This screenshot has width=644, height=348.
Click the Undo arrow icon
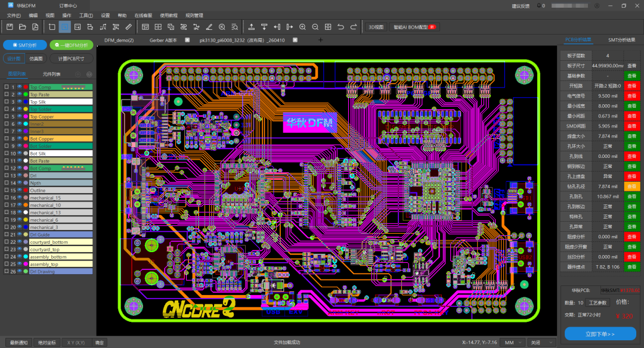[342, 26]
